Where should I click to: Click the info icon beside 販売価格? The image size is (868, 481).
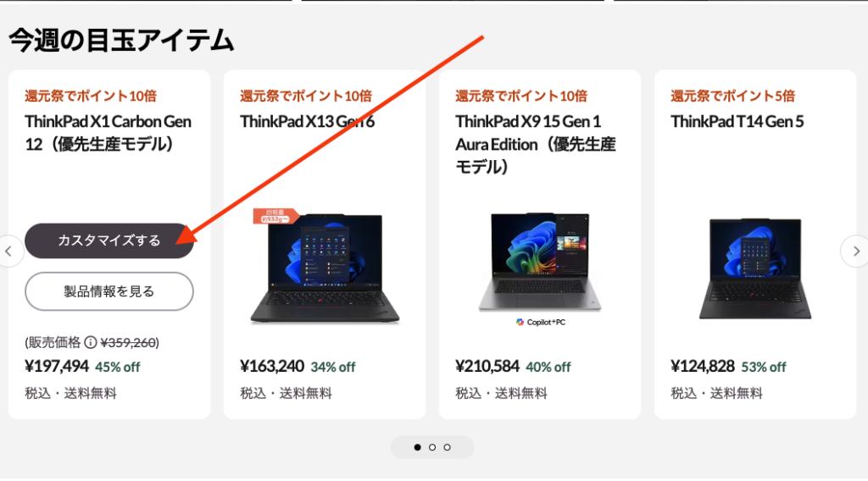click(90, 343)
